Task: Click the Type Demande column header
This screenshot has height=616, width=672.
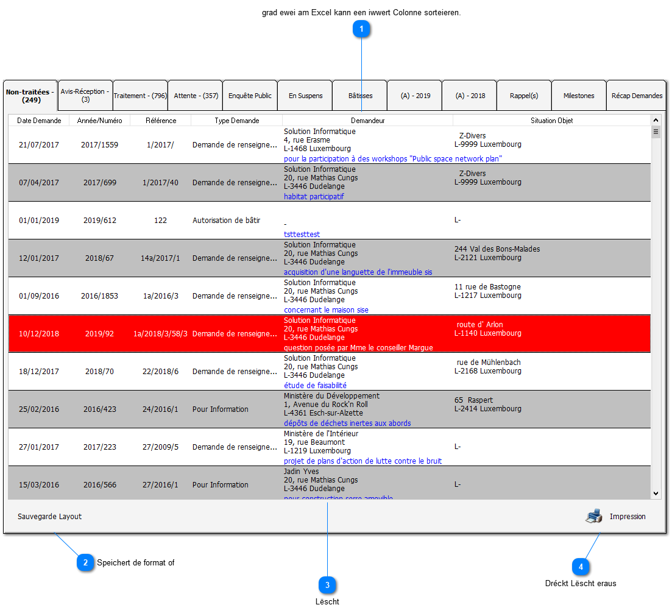Action: (236, 121)
